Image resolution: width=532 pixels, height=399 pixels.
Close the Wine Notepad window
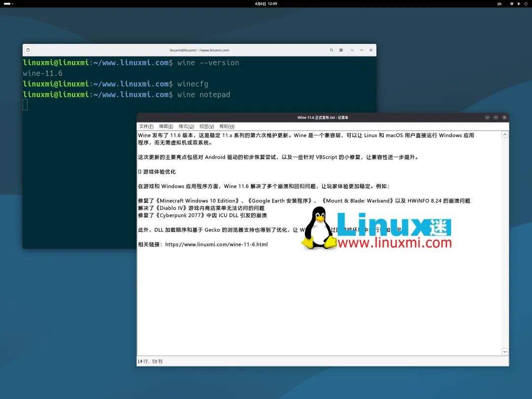(x=504, y=117)
